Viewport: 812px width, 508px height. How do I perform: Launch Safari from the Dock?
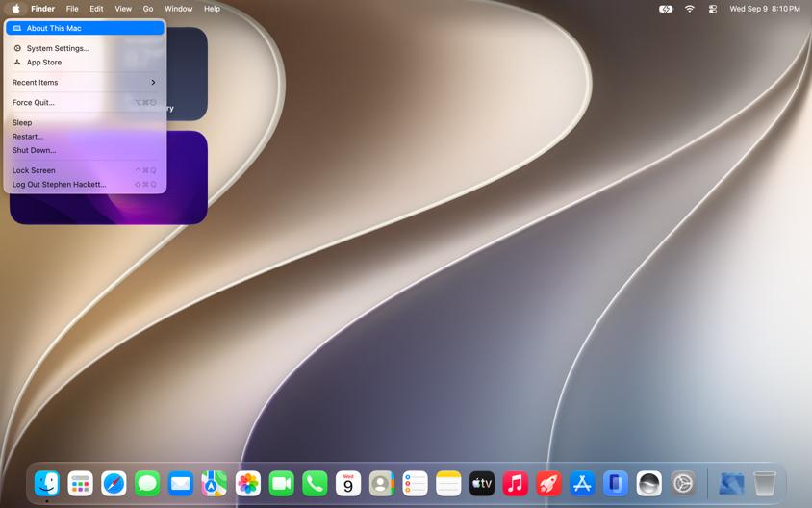coord(114,484)
